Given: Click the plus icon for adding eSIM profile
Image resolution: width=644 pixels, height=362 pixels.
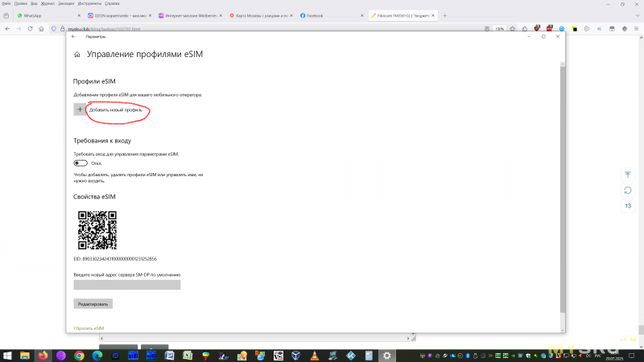Looking at the screenshot, I should [80, 109].
